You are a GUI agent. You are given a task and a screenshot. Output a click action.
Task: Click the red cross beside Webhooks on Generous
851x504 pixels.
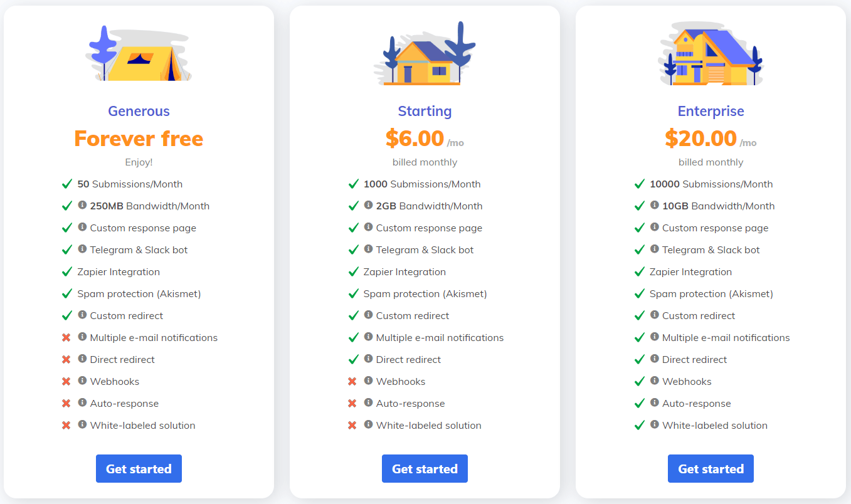[x=66, y=381]
